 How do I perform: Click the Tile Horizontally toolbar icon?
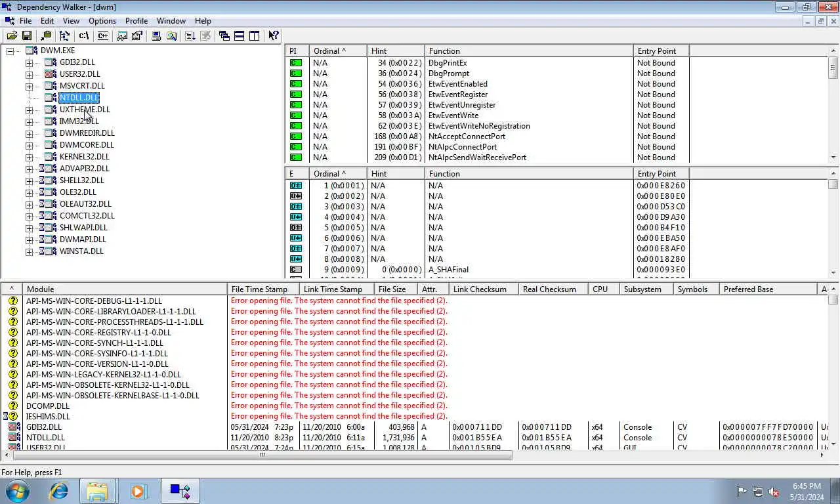coord(240,36)
